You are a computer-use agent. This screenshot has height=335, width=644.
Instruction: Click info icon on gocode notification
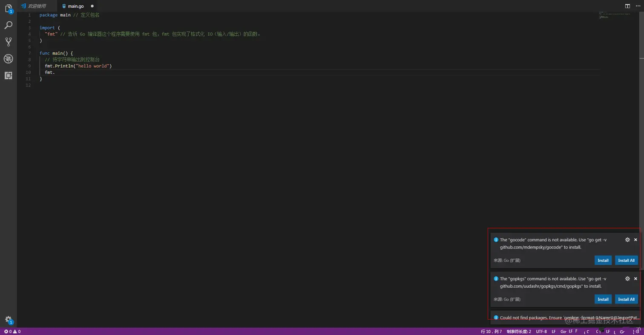pyautogui.click(x=496, y=240)
